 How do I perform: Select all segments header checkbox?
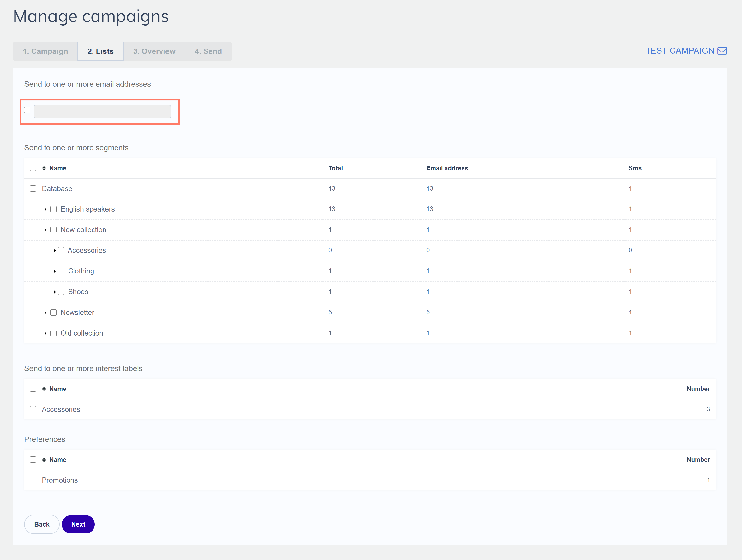[x=33, y=168]
